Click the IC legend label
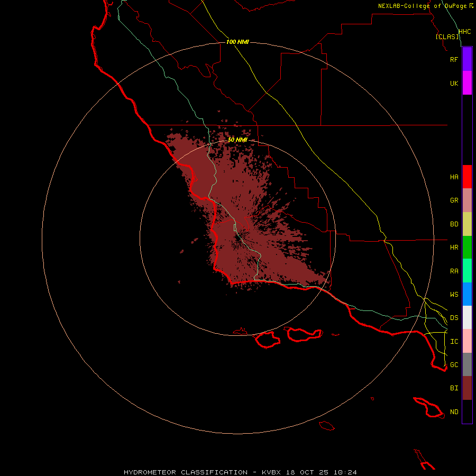Image resolution: width=476 pixels, height=476 pixels. [x=454, y=342]
